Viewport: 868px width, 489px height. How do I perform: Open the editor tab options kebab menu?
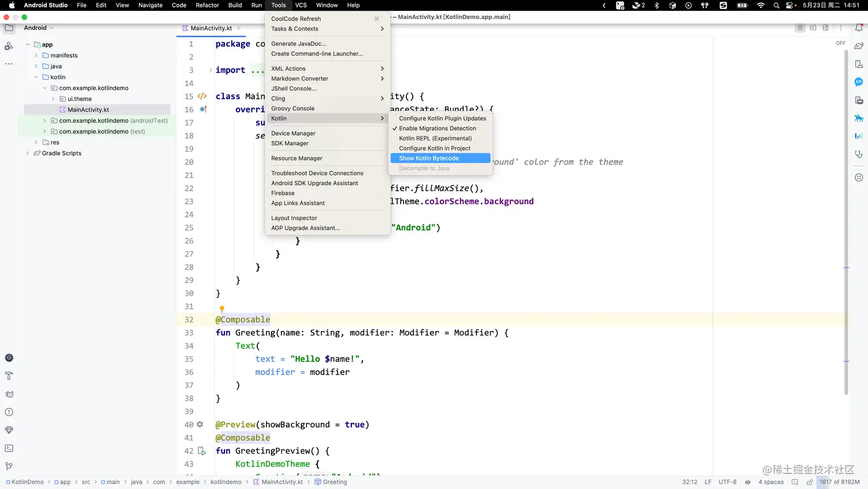point(841,28)
